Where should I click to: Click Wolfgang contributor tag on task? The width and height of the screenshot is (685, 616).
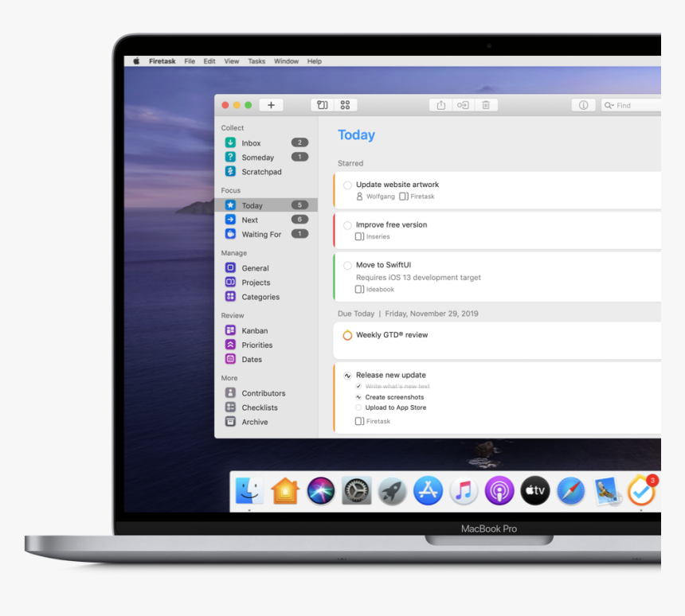click(375, 197)
